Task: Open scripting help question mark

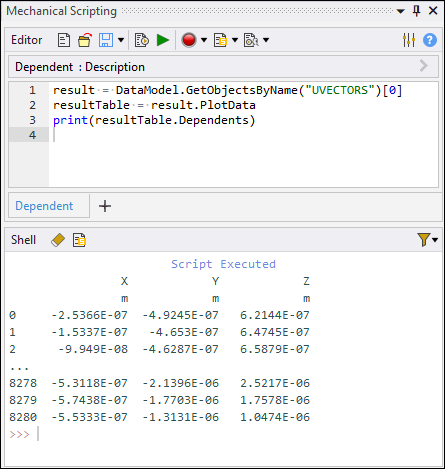Action: click(x=430, y=40)
